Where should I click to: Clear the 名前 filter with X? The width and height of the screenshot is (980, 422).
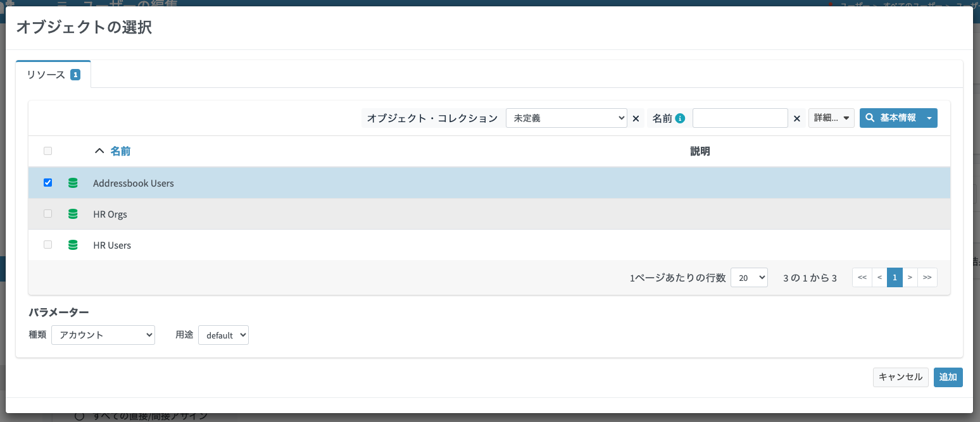point(797,118)
